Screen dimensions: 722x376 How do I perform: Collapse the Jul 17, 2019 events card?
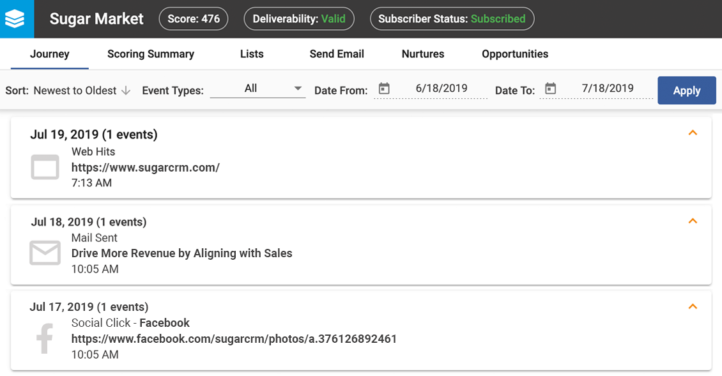pos(693,307)
